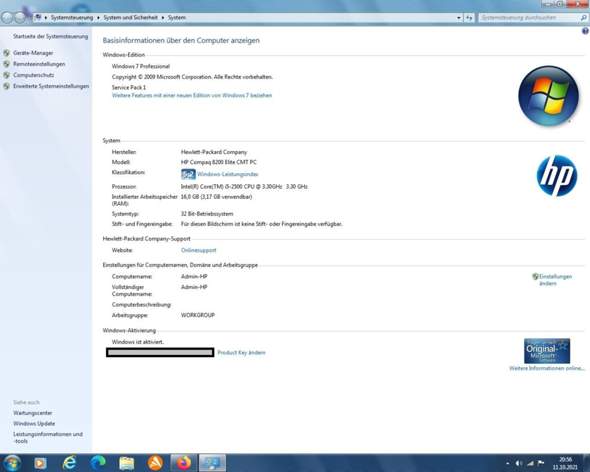The height and width of the screenshot is (472, 590).
Task: Open the taskbar clock and date
Action: (565, 463)
